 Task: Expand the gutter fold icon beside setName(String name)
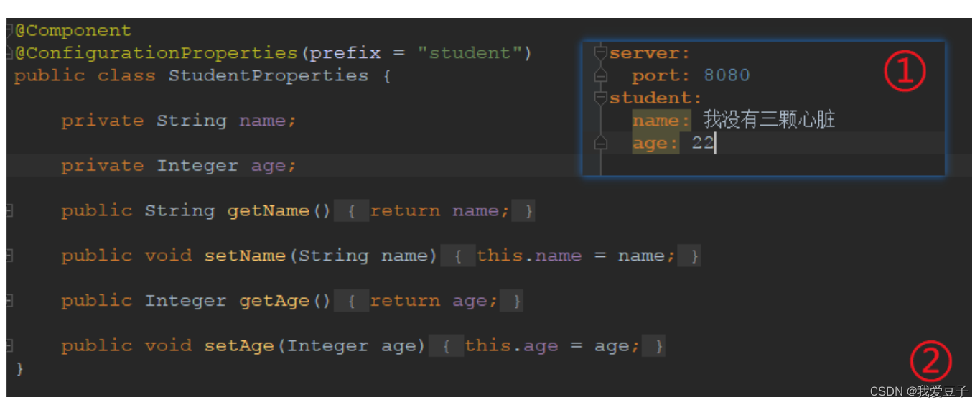click(9, 256)
